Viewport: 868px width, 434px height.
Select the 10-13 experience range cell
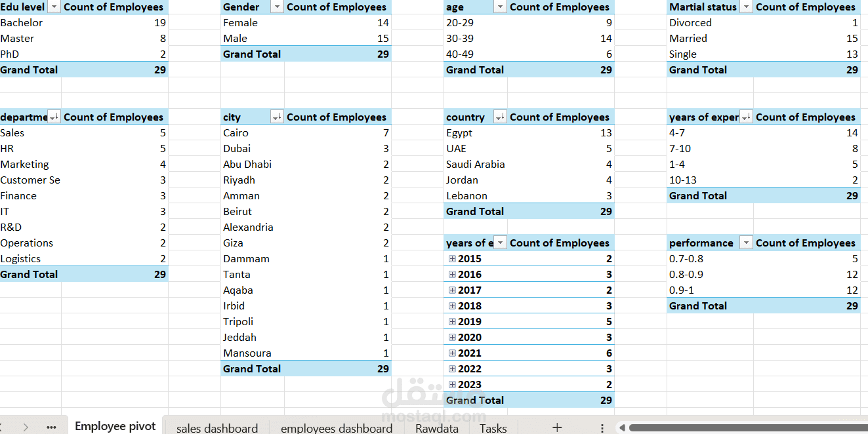pyautogui.click(x=683, y=180)
